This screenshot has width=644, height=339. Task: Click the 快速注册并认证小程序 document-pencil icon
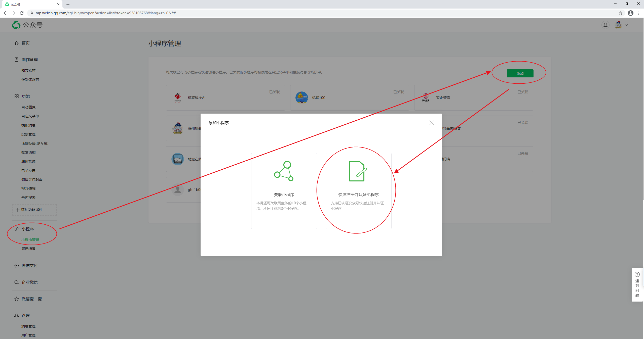click(x=357, y=171)
